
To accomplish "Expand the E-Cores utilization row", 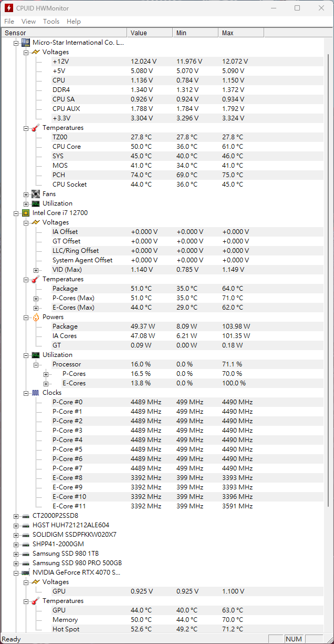I will [x=46, y=383].
